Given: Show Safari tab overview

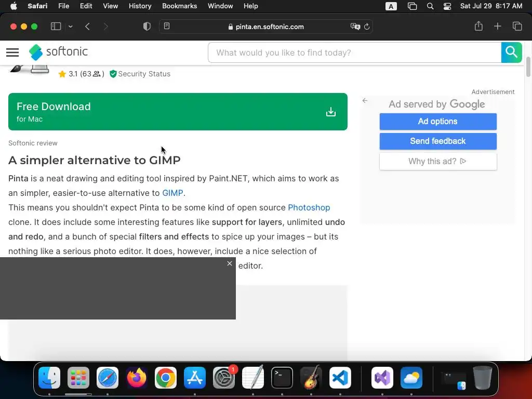Looking at the screenshot, I should point(517,26).
